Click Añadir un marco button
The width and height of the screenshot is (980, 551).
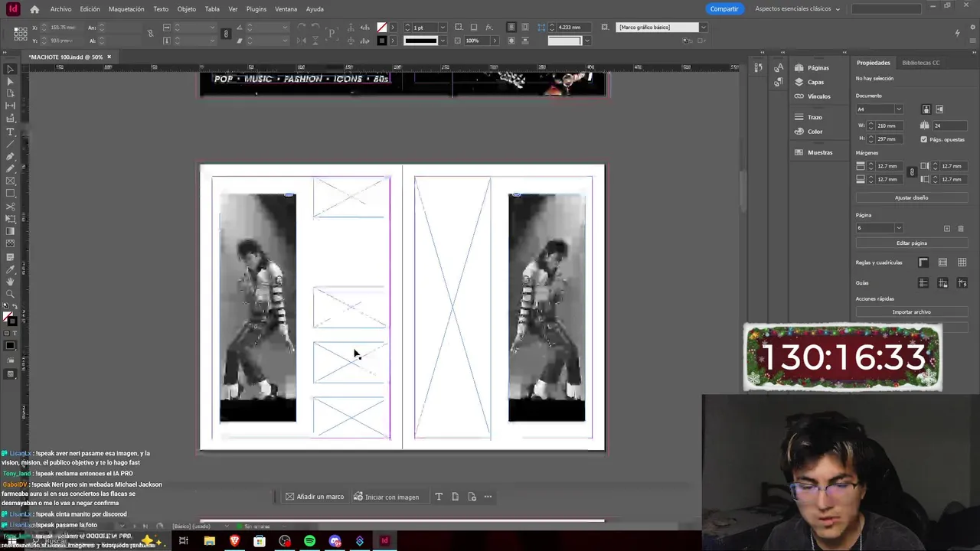point(315,497)
